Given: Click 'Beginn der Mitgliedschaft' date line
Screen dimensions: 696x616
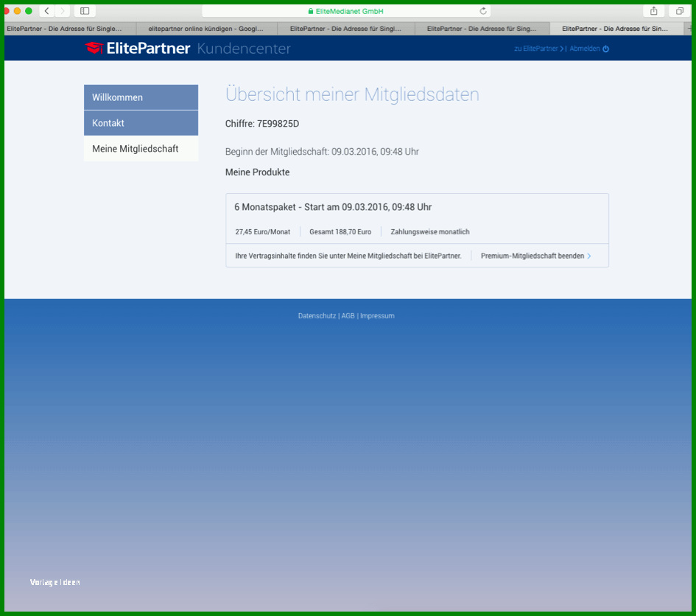Looking at the screenshot, I should click(x=322, y=152).
